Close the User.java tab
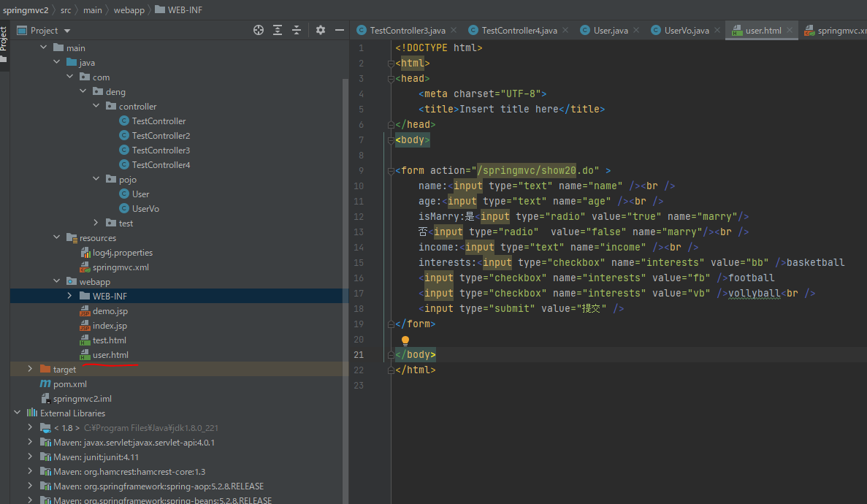Image resolution: width=867 pixels, height=504 pixels. (x=636, y=30)
